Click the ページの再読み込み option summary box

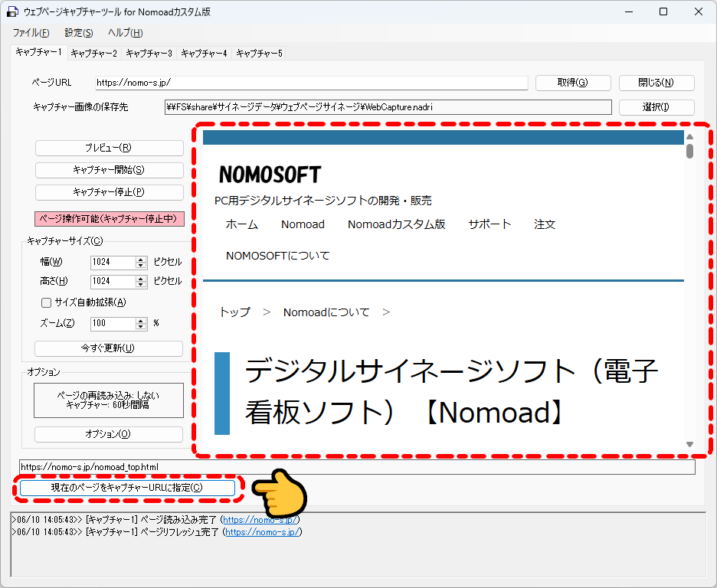point(109,400)
